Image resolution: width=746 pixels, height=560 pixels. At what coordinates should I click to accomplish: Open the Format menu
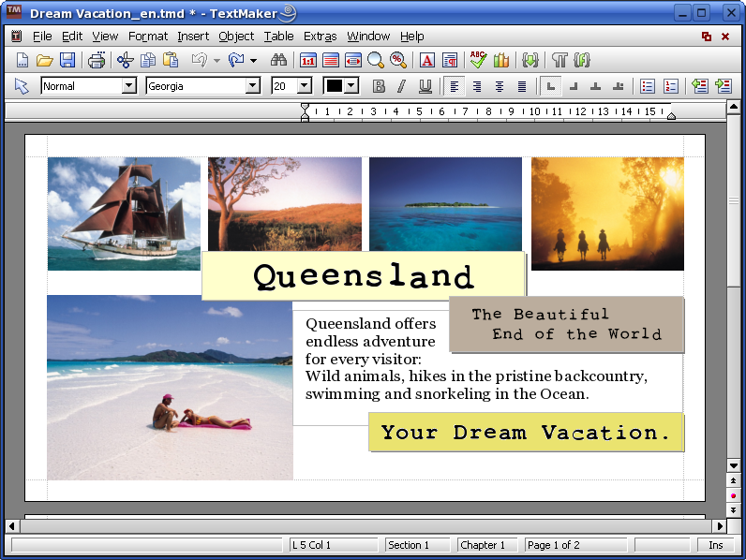(148, 37)
